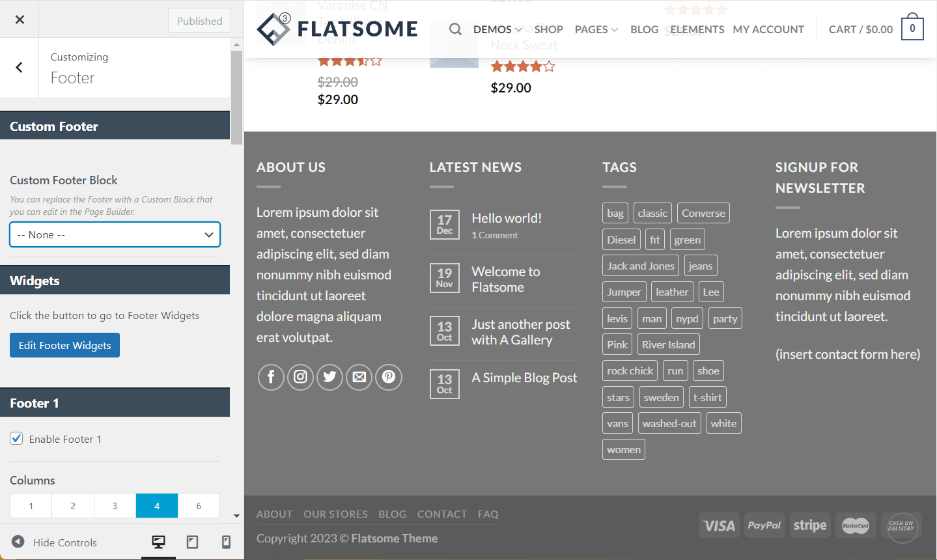Open the search magnifier in the header
Screen dimensions: 937x560
[455, 29]
